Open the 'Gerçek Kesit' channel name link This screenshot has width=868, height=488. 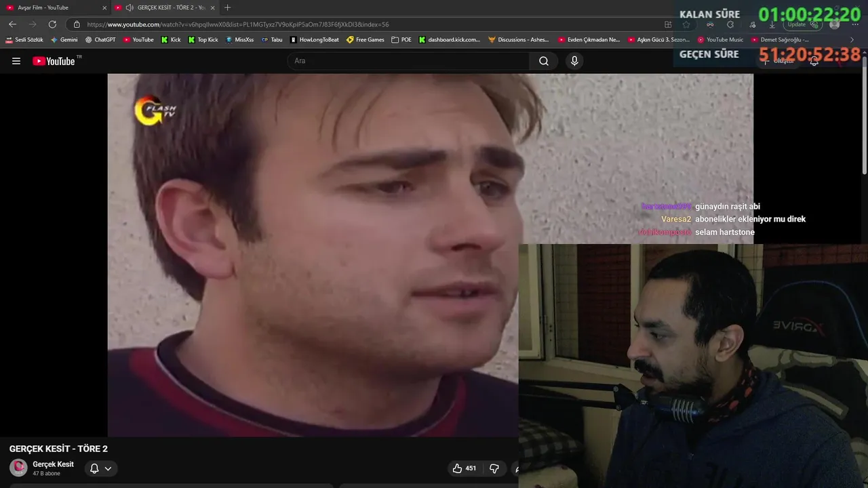pos(53,464)
